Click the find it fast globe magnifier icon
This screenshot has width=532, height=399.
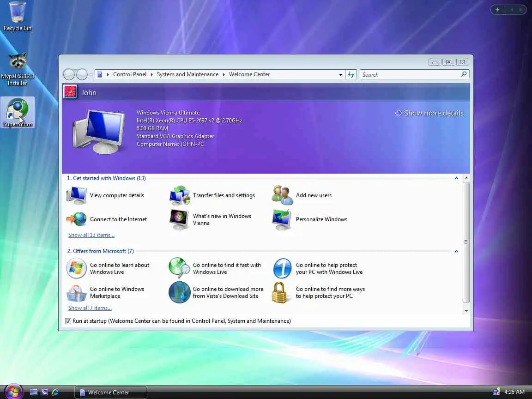pos(179,268)
